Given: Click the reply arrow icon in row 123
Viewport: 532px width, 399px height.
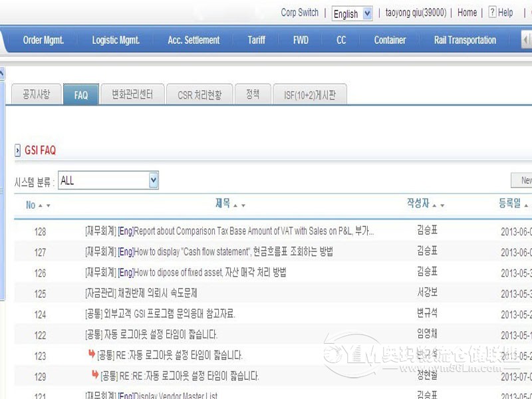Looking at the screenshot, I should [x=92, y=354].
